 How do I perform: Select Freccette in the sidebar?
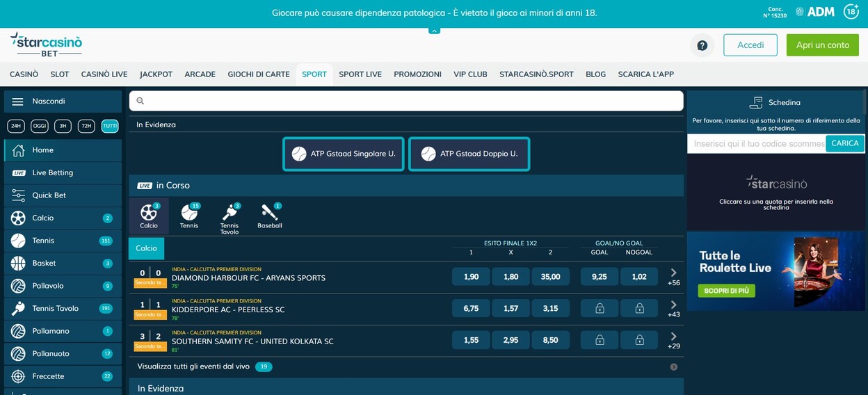(x=63, y=376)
